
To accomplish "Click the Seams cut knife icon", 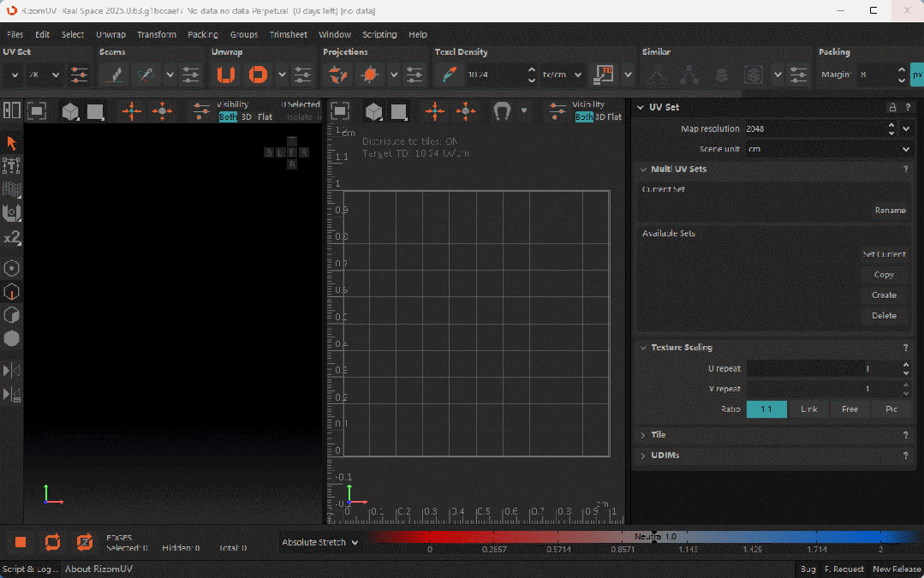I will (x=115, y=74).
